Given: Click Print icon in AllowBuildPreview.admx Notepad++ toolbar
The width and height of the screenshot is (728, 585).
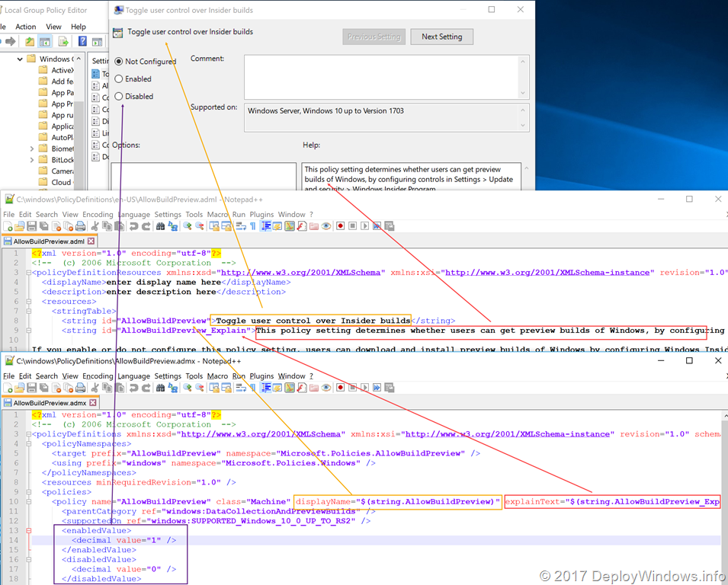Looking at the screenshot, I should click(80, 388).
